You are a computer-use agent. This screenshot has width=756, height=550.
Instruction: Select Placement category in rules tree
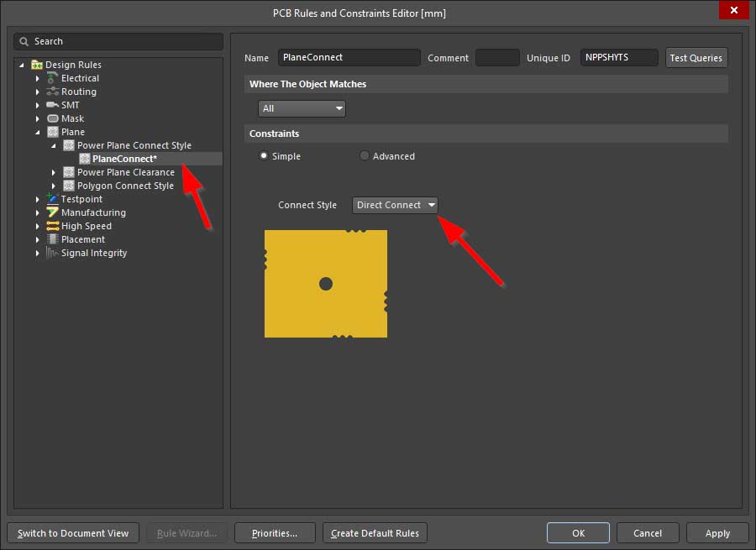pyautogui.click(x=82, y=239)
